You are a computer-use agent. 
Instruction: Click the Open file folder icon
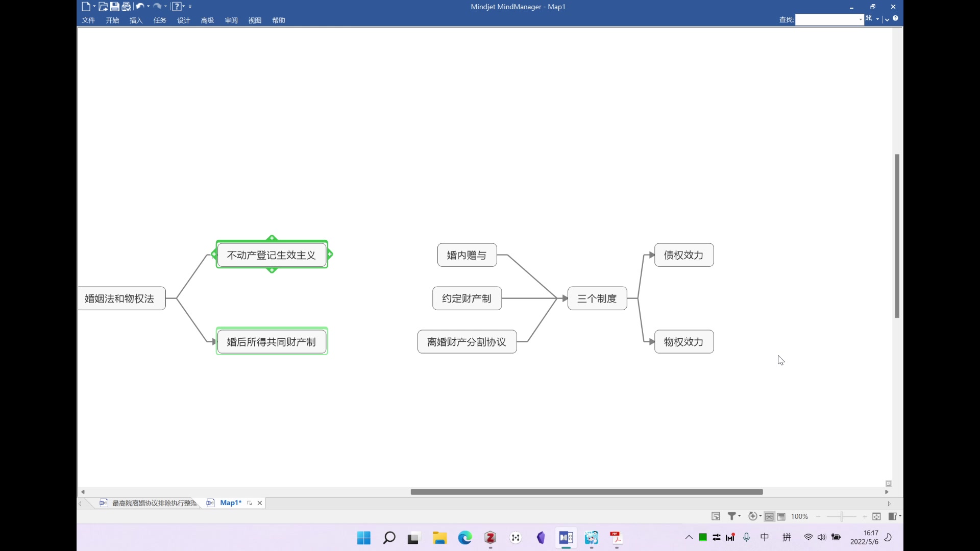[x=103, y=7]
